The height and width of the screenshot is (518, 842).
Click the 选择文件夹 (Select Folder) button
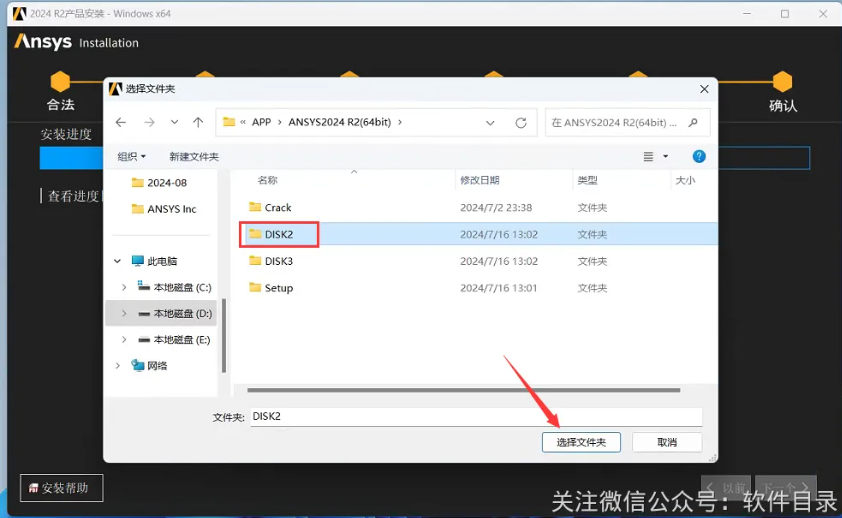pyautogui.click(x=581, y=442)
